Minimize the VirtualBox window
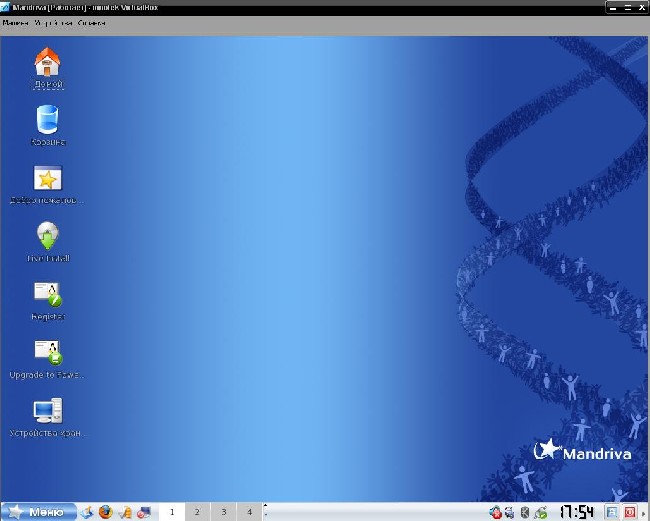This screenshot has width=650, height=521. [x=613, y=7]
